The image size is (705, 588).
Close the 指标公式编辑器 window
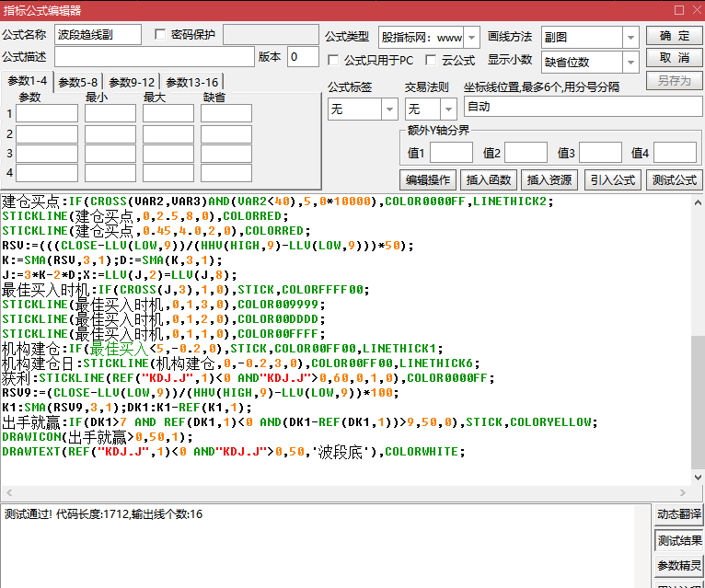pyautogui.click(x=698, y=10)
